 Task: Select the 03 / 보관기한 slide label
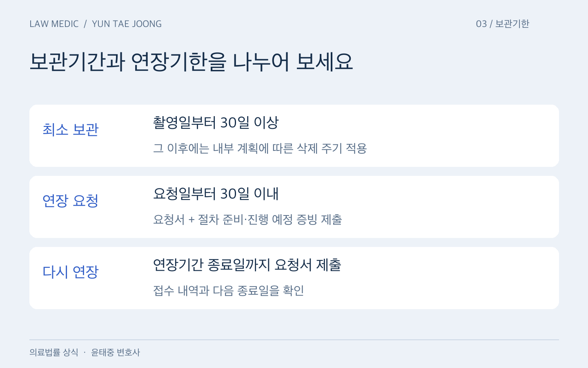503,24
